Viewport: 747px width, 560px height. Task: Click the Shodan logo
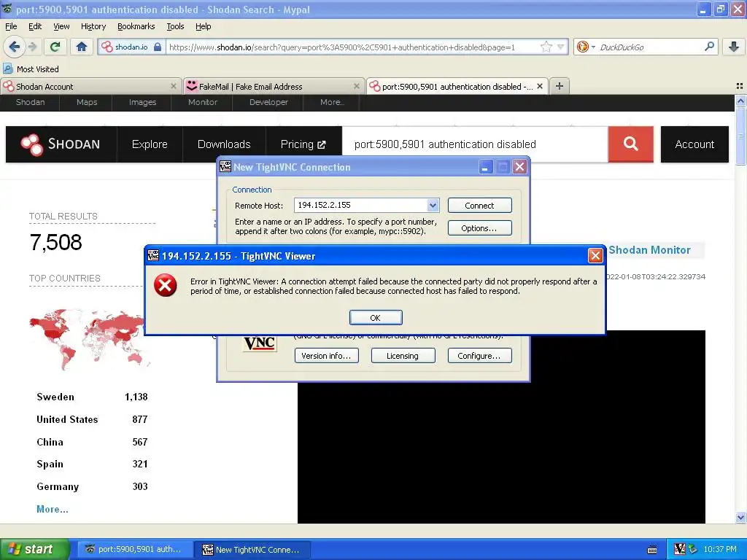point(61,144)
